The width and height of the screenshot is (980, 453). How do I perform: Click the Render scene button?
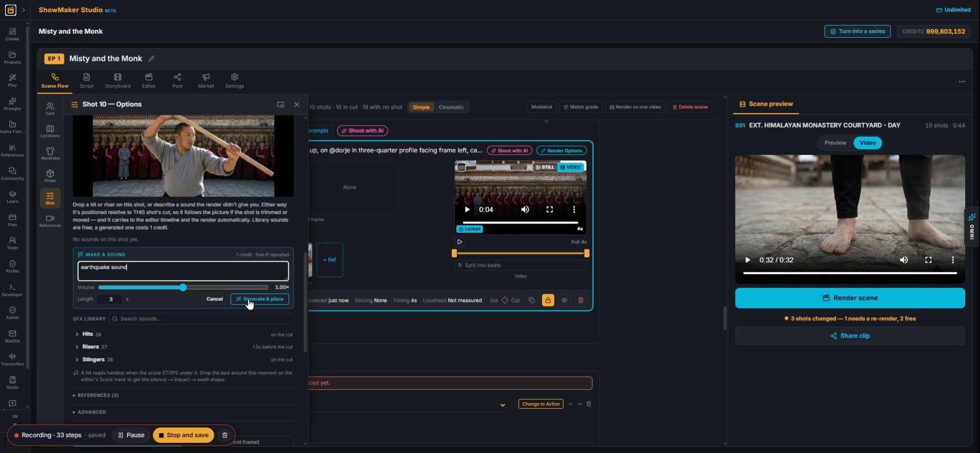point(850,298)
